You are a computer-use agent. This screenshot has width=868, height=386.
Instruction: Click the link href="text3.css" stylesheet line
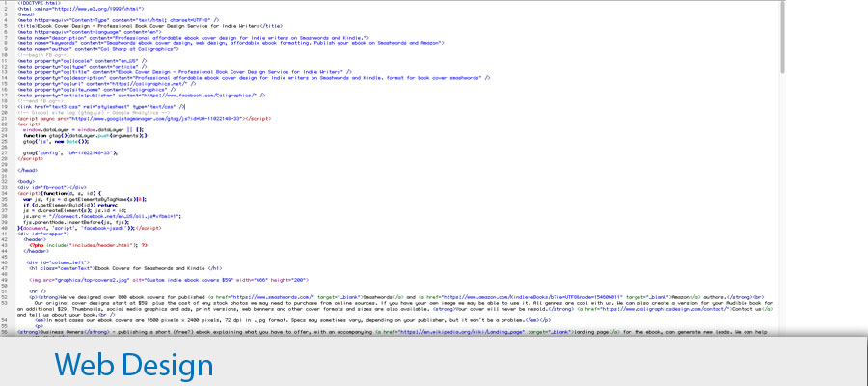pyautogui.click(x=101, y=106)
